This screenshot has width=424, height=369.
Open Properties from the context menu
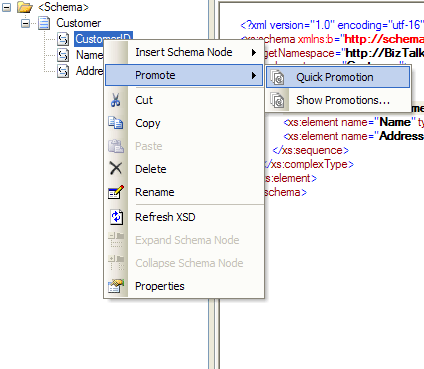pos(184,286)
